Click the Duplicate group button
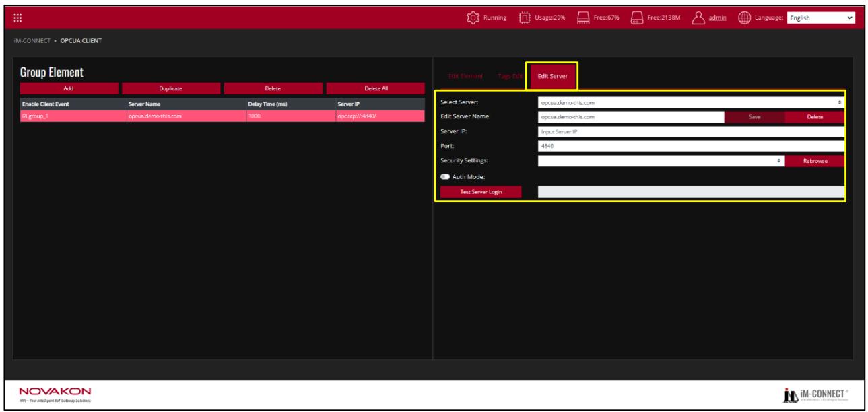The width and height of the screenshot is (868, 412). pyautogui.click(x=171, y=88)
